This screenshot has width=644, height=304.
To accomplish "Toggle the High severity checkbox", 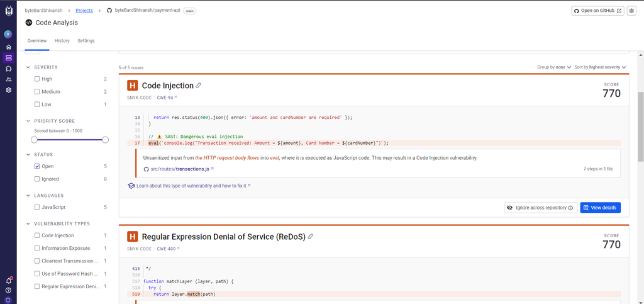I will (37, 79).
